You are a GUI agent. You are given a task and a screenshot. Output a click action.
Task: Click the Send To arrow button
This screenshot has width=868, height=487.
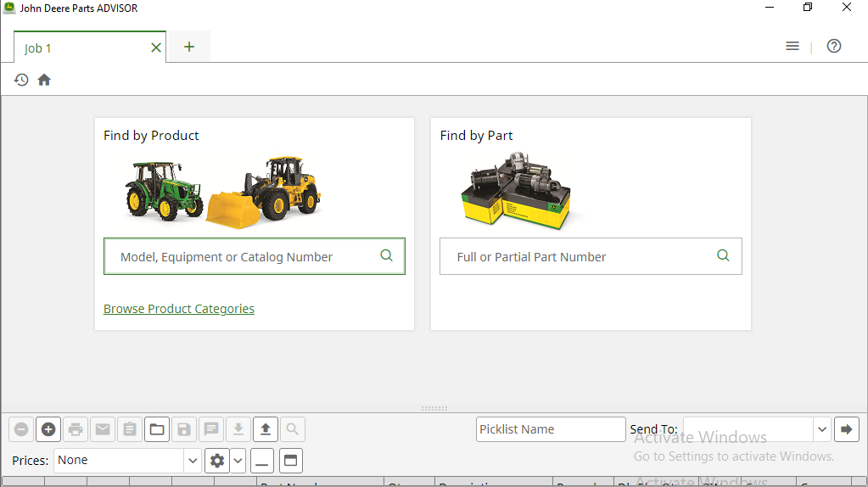point(846,429)
